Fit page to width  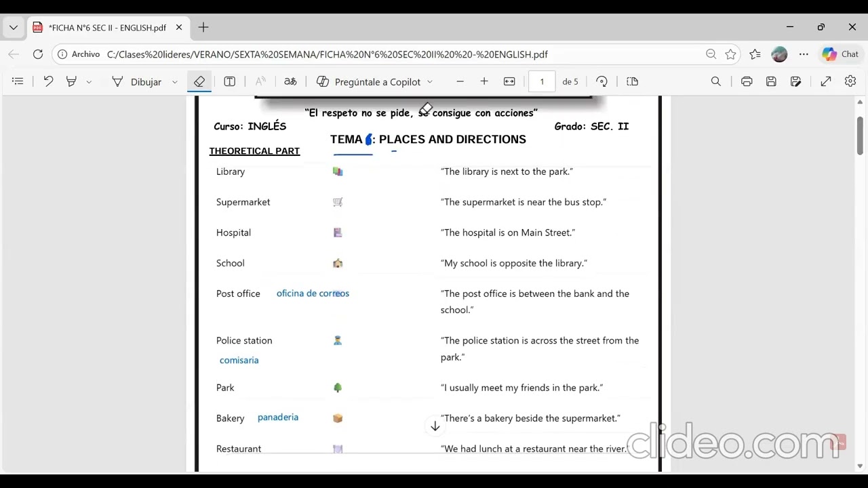click(509, 81)
